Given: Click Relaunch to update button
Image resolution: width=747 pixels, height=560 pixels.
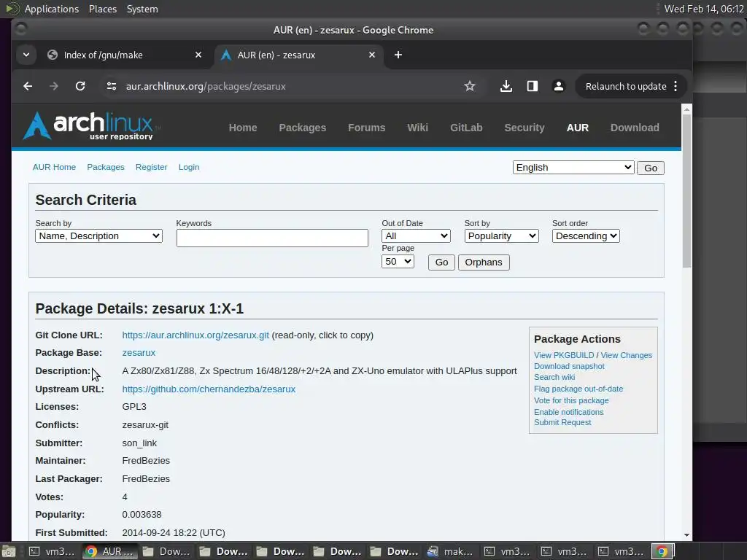Looking at the screenshot, I should tap(625, 86).
